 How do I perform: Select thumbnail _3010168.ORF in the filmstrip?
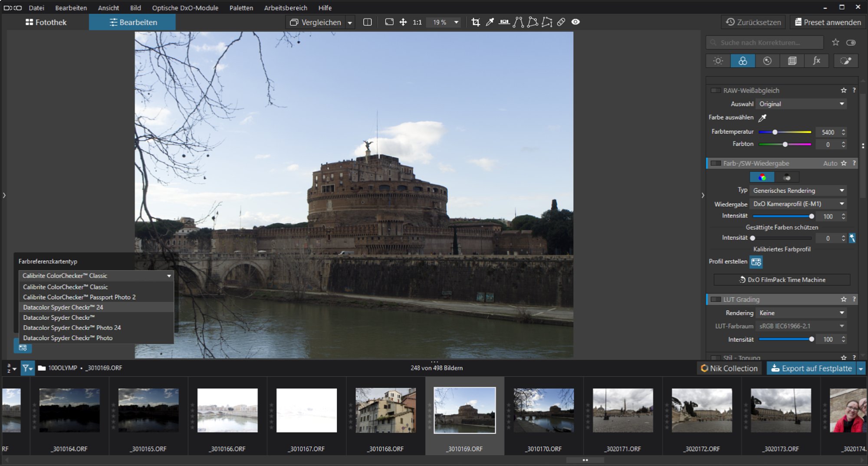385,410
